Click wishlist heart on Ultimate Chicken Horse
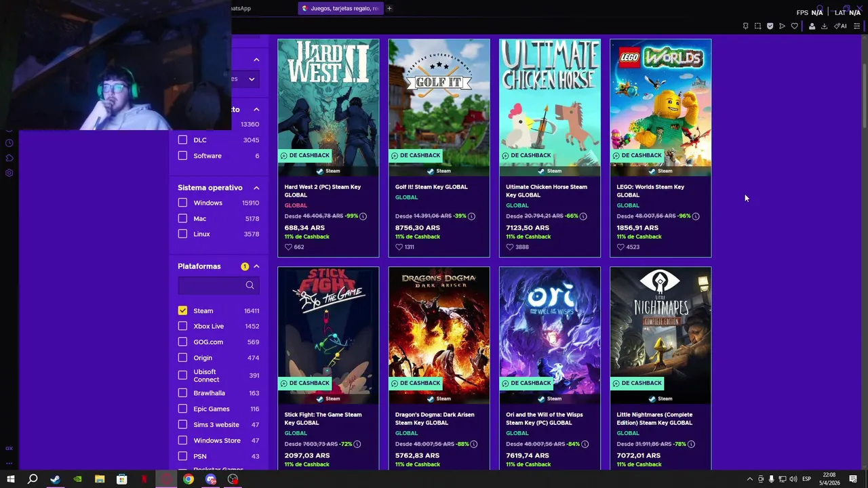 coord(510,247)
